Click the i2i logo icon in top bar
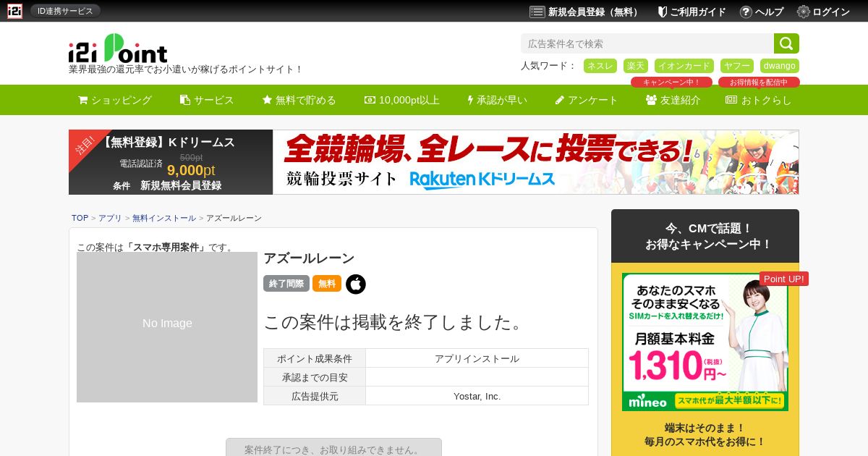The image size is (868, 456). click(x=14, y=11)
